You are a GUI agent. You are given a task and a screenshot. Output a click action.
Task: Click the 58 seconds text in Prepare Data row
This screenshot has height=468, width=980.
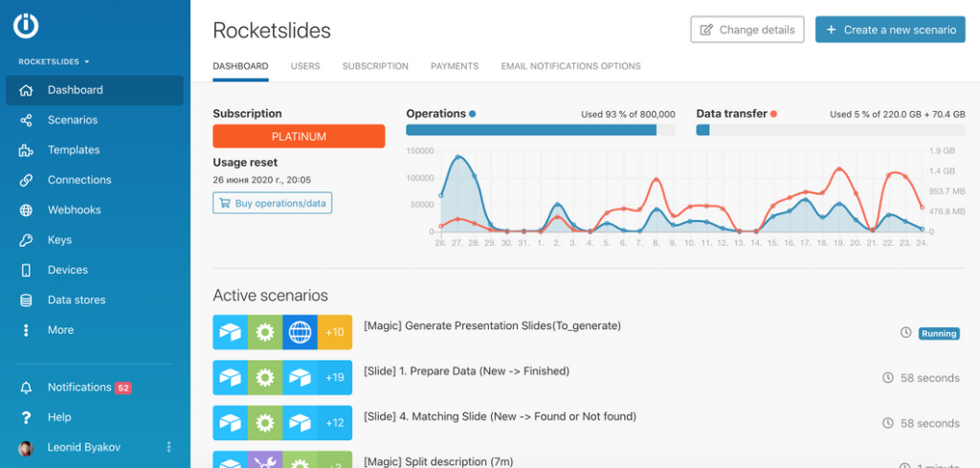929,378
